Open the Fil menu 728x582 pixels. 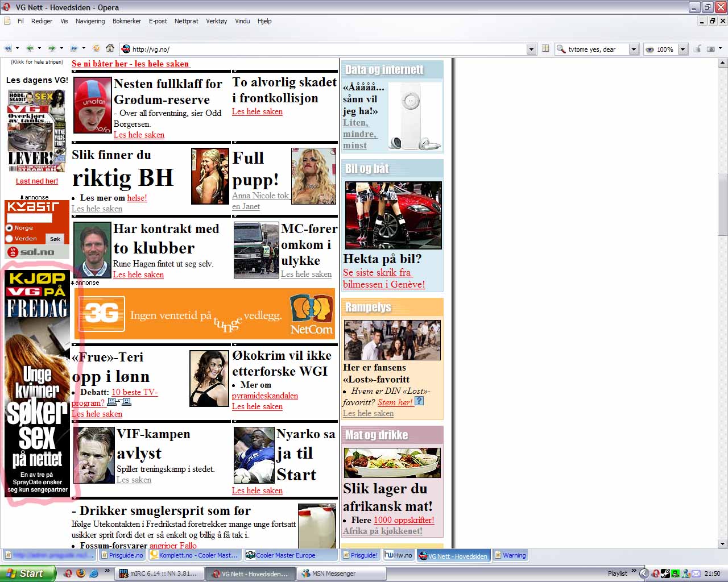tap(20, 21)
